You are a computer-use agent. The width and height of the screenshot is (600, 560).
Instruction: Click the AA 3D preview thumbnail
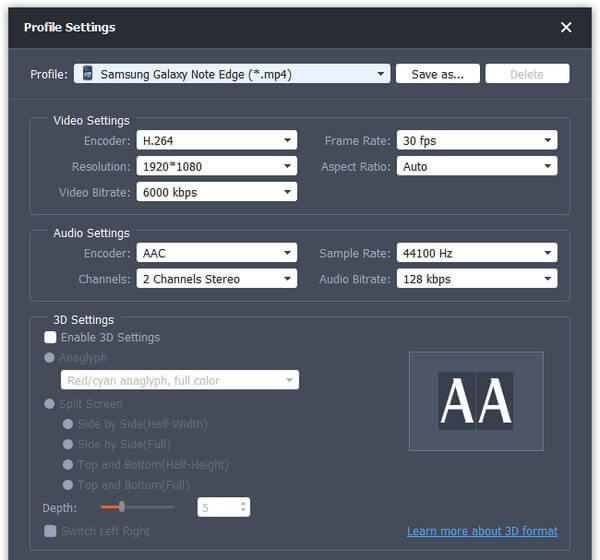(476, 401)
